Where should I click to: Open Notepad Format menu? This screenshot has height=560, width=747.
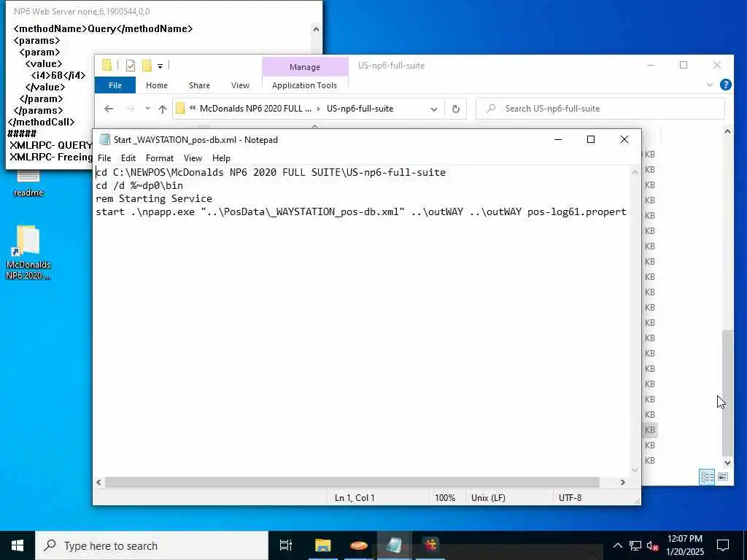pyautogui.click(x=159, y=158)
